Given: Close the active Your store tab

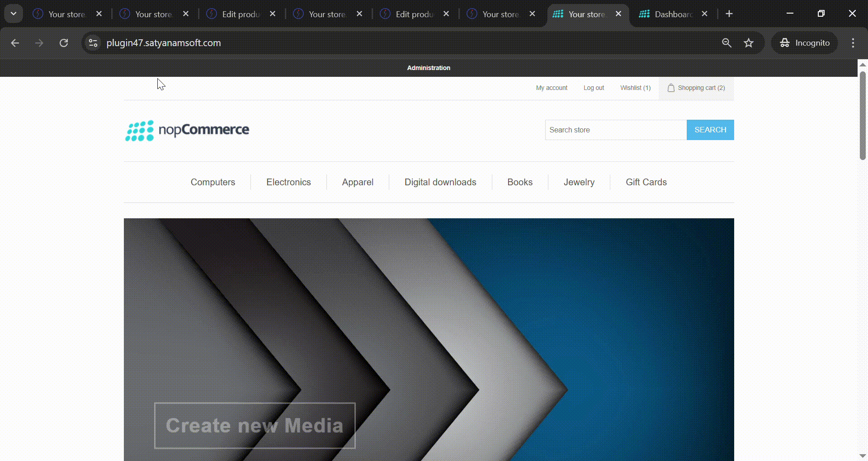Looking at the screenshot, I should [x=618, y=14].
